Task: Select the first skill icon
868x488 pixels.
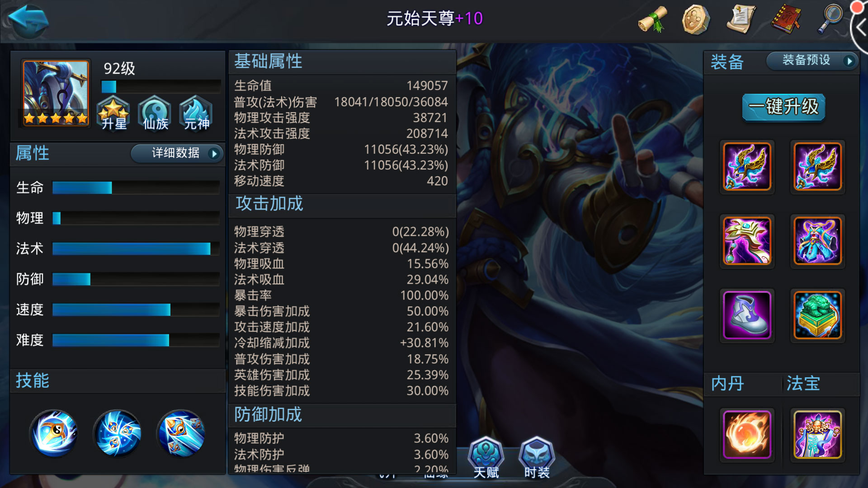Action: 54,433
